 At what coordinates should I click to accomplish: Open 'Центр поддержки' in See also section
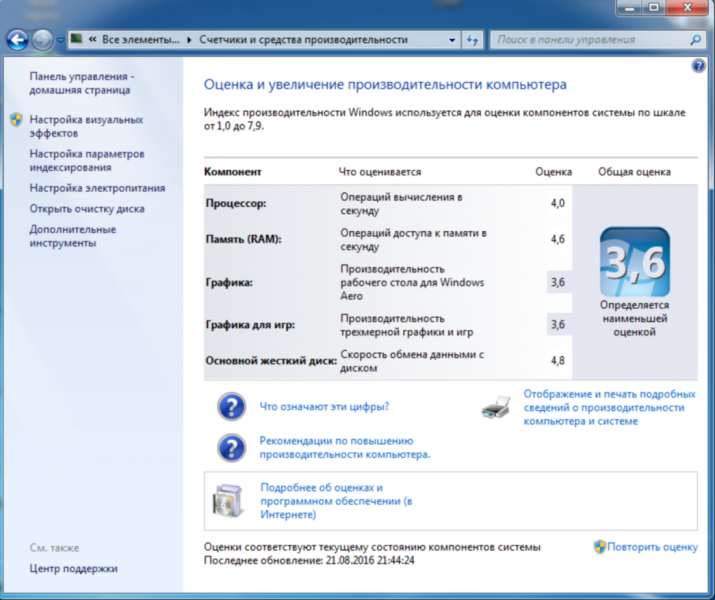(x=73, y=569)
